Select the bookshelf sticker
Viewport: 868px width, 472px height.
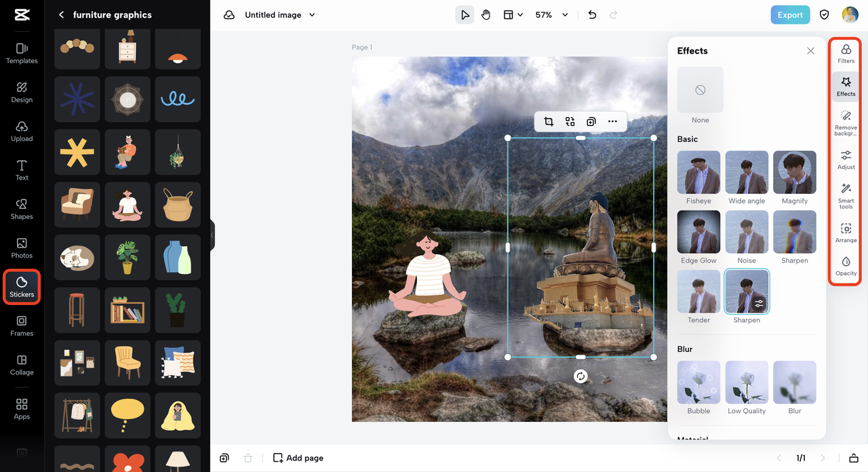tap(127, 311)
